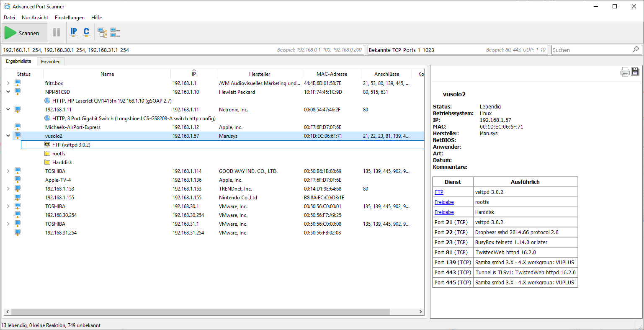Click the printer icon in details panel
Viewport: 644px width, 330px height.
tap(625, 72)
